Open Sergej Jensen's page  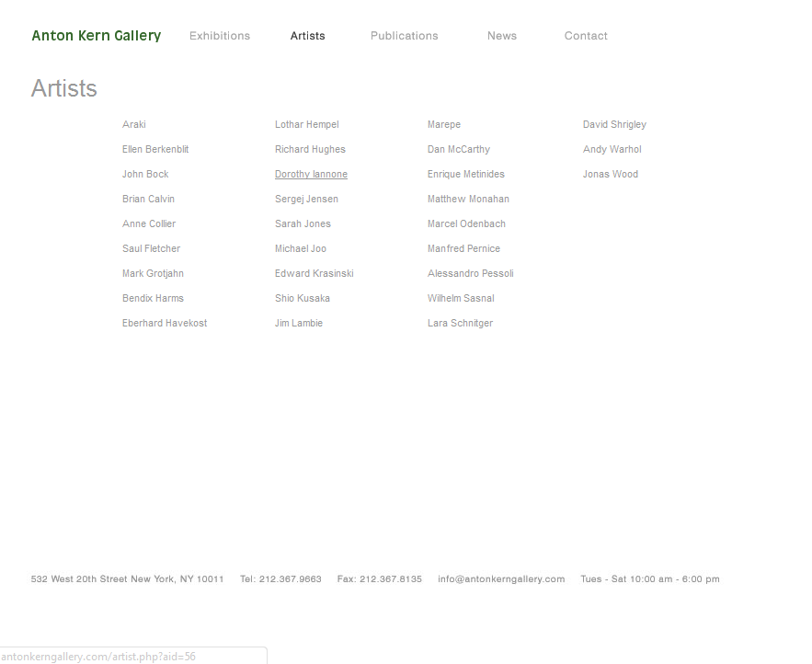(306, 200)
